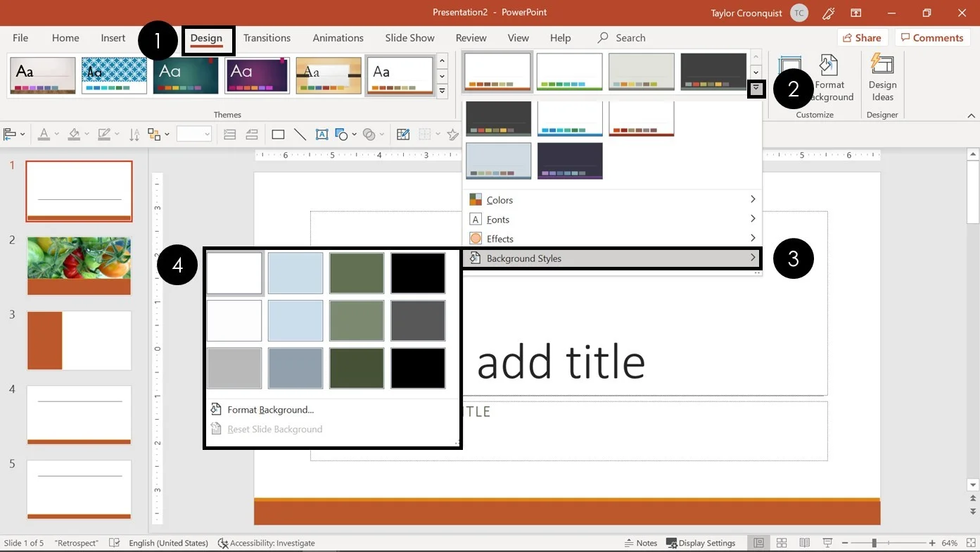Click the table edit icon with pencil

click(403, 134)
